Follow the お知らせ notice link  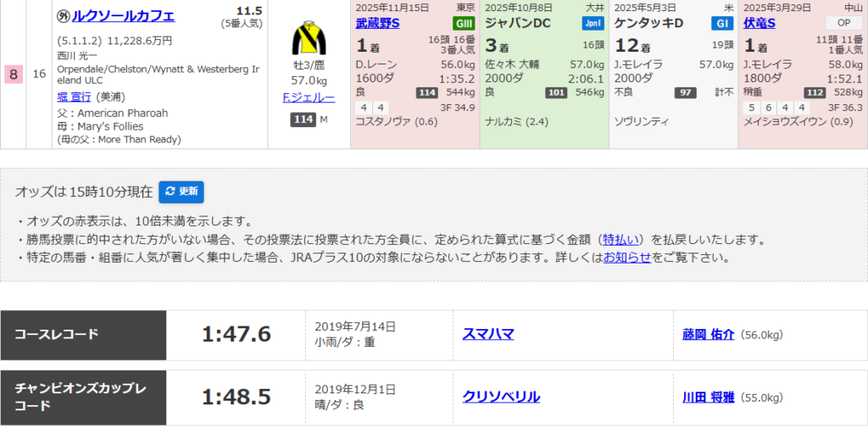[x=627, y=258]
